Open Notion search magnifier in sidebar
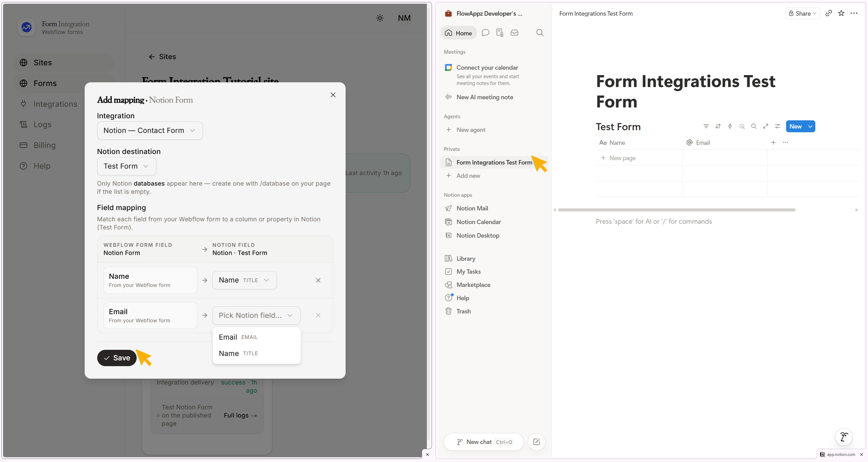This screenshot has height=462, width=868. (540, 33)
